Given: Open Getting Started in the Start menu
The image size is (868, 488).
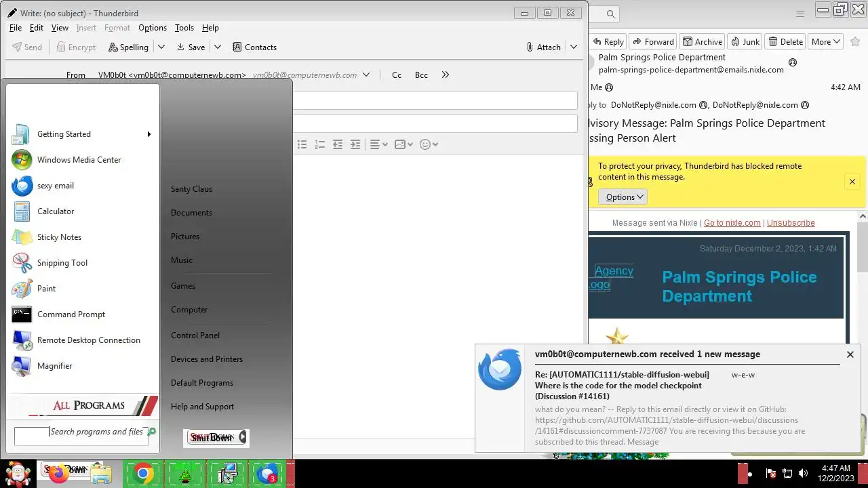Looking at the screenshot, I should point(81,134).
